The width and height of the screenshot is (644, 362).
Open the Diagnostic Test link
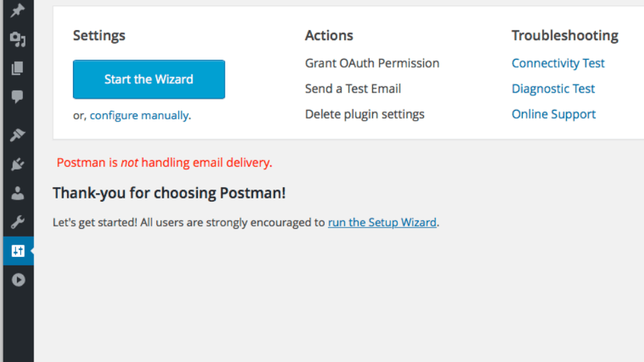pos(553,88)
